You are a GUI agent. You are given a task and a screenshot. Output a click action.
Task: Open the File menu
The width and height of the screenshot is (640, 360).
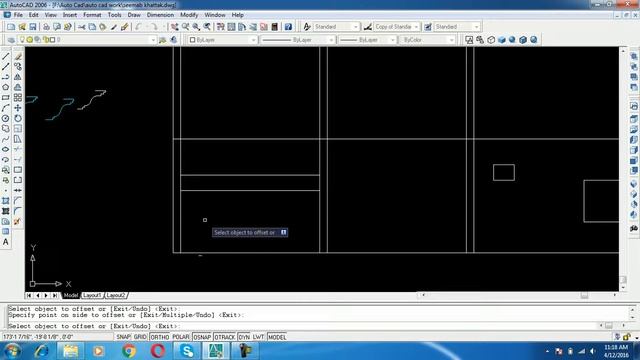click(18, 15)
